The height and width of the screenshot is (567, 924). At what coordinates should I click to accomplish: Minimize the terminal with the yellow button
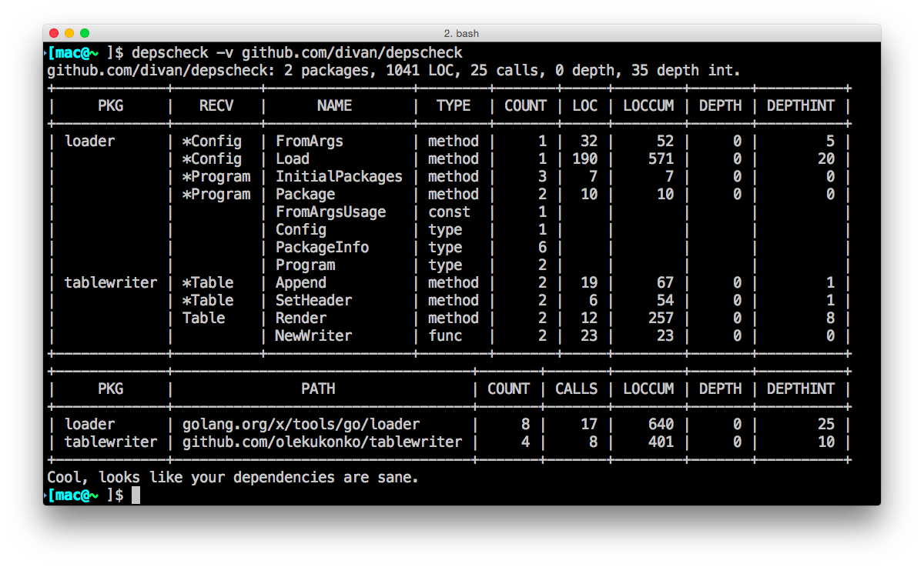(x=69, y=33)
